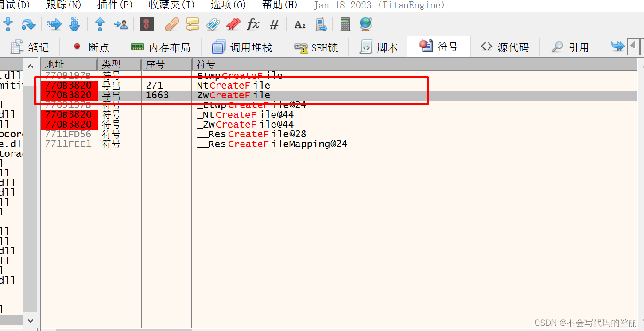Open the 选项(O) options menu
Image resolution: width=644 pixels, height=331 pixels.
click(x=228, y=5)
